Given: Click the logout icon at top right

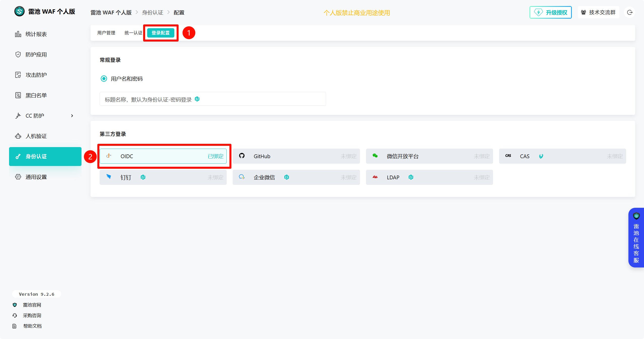Looking at the screenshot, I should 630,12.
